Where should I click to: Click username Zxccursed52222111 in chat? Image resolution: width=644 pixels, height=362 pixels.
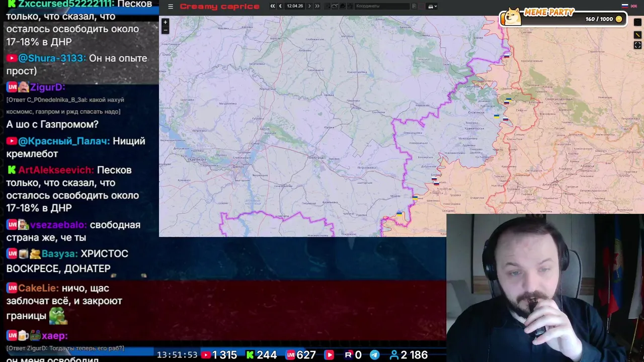(x=64, y=4)
